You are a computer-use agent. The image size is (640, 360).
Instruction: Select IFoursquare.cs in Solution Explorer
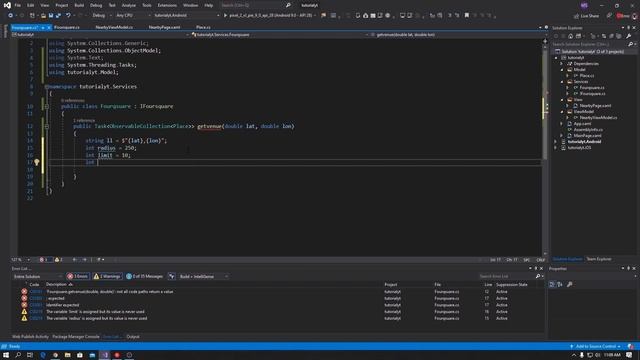coord(592,93)
